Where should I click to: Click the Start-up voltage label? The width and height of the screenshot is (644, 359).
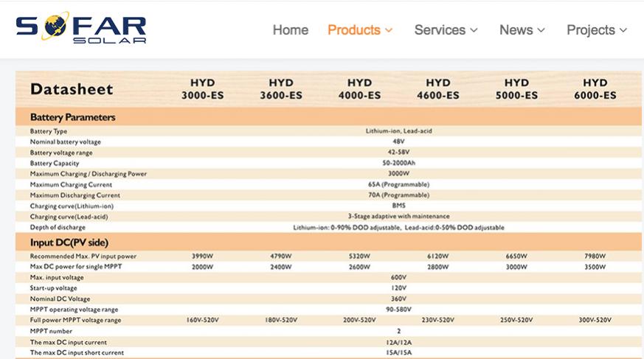(x=53, y=288)
